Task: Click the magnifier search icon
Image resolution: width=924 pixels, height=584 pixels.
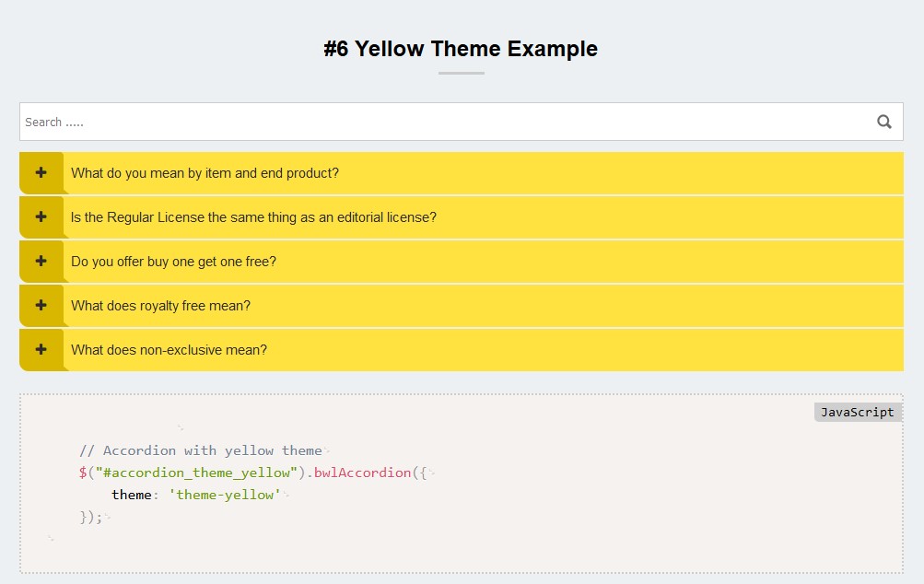Action: click(x=884, y=122)
